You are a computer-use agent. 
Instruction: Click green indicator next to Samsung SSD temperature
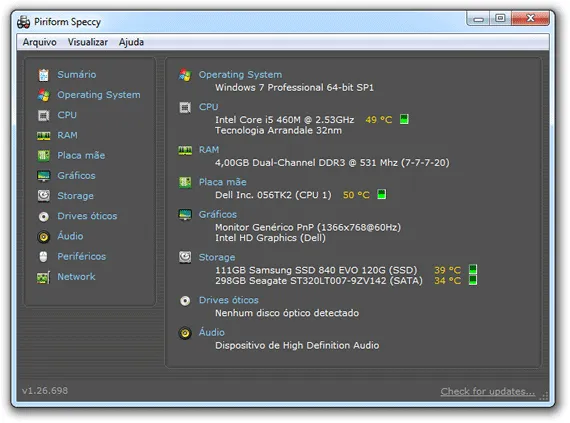click(473, 269)
